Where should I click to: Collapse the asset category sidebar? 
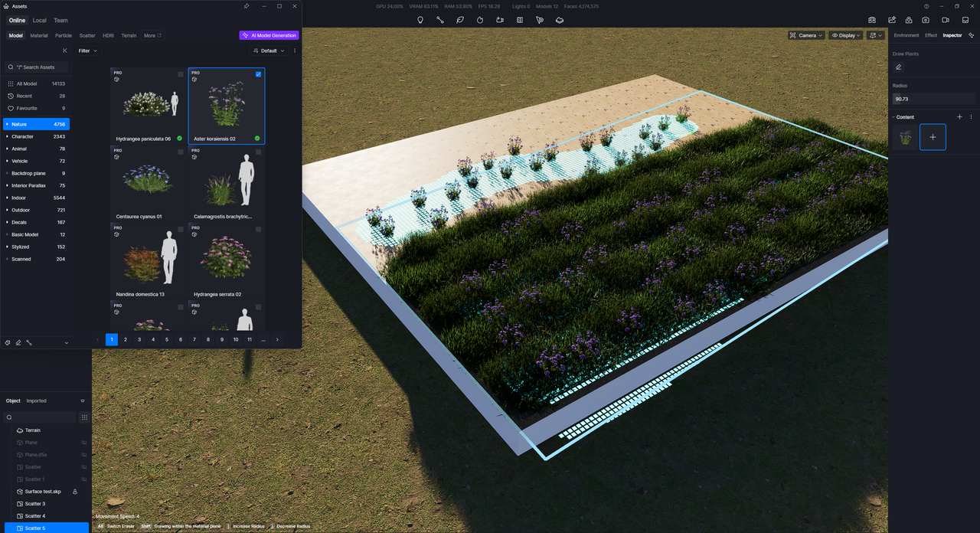pos(65,51)
